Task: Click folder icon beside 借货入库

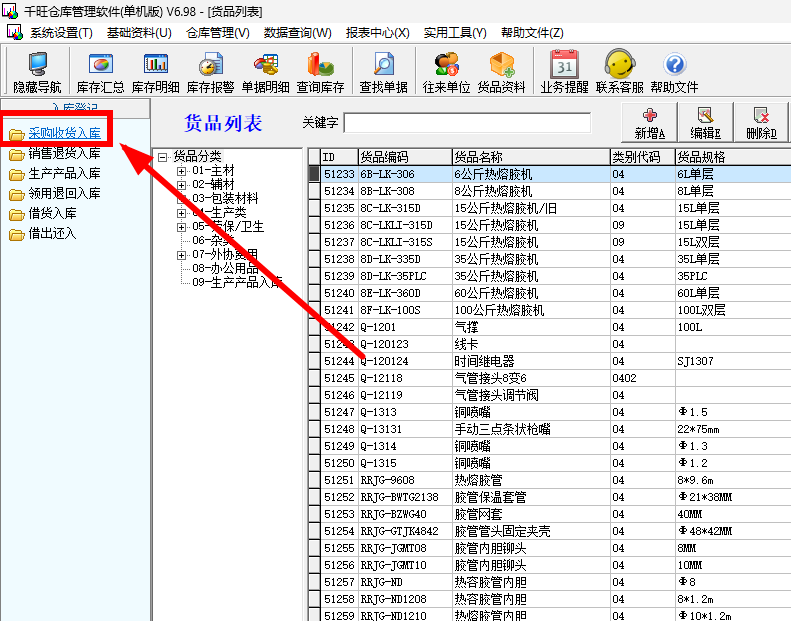Action: (16, 214)
